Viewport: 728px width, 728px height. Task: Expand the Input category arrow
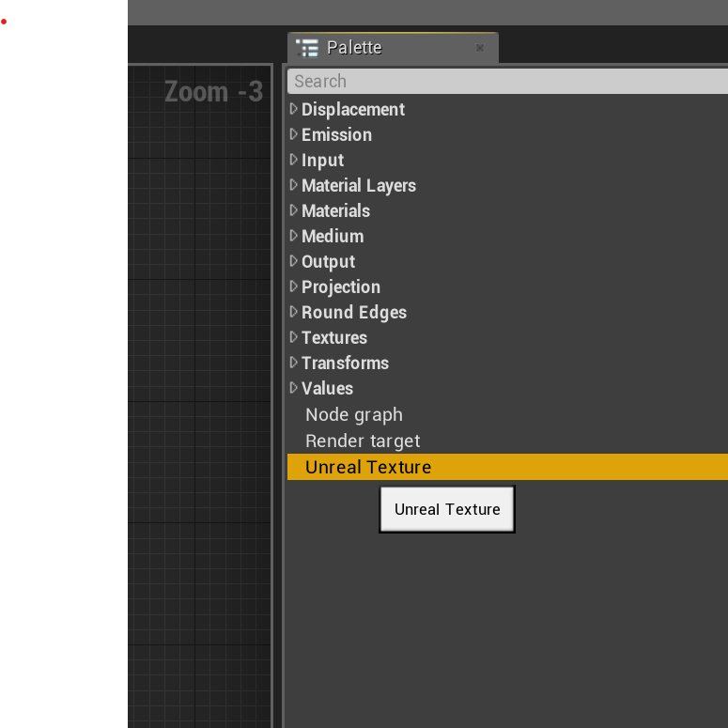click(x=293, y=160)
